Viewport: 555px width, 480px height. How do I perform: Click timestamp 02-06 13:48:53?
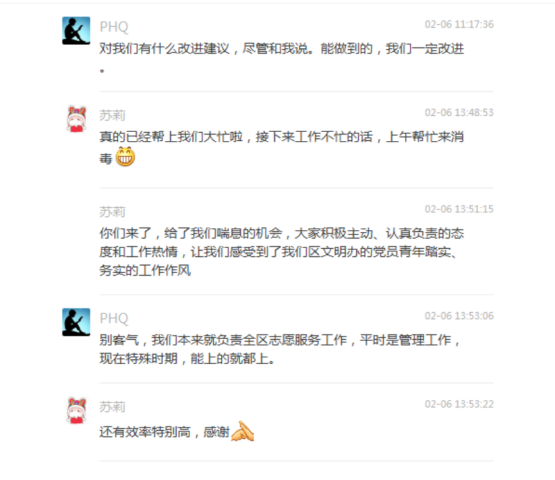pos(459,113)
